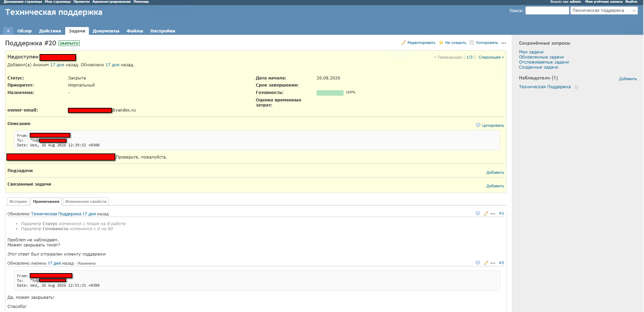Click Добавить in Связанные задачи section
644x312 pixels.
click(x=495, y=186)
